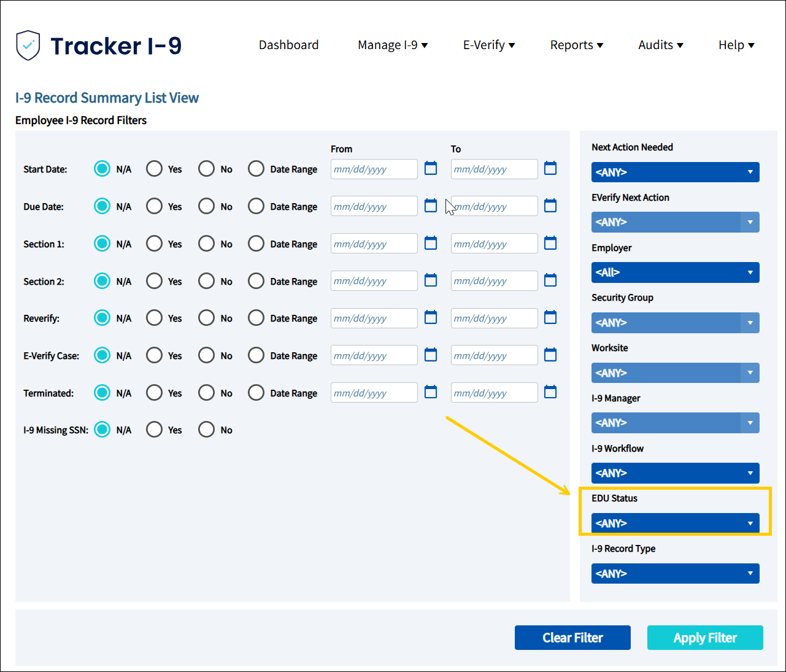The height and width of the screenshot is (672, 786).
Task: Click the Start Date From date field
Action: tap(374, 169)
